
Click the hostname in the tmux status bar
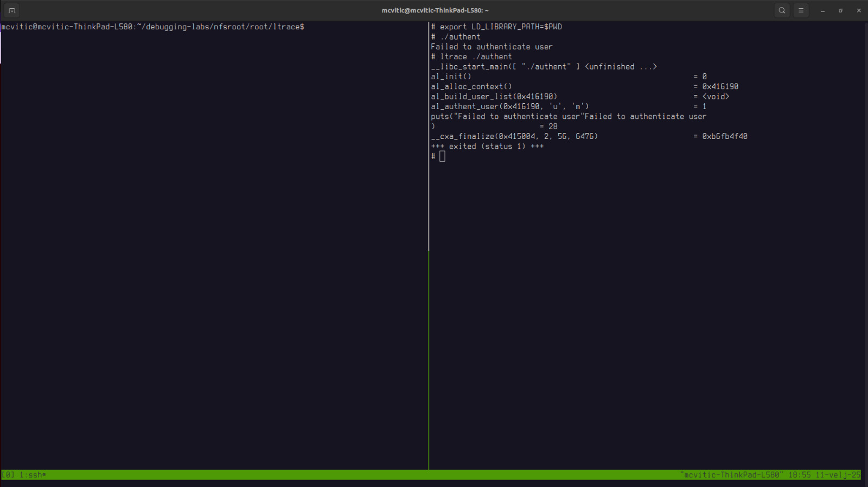[x=731, y=475]
